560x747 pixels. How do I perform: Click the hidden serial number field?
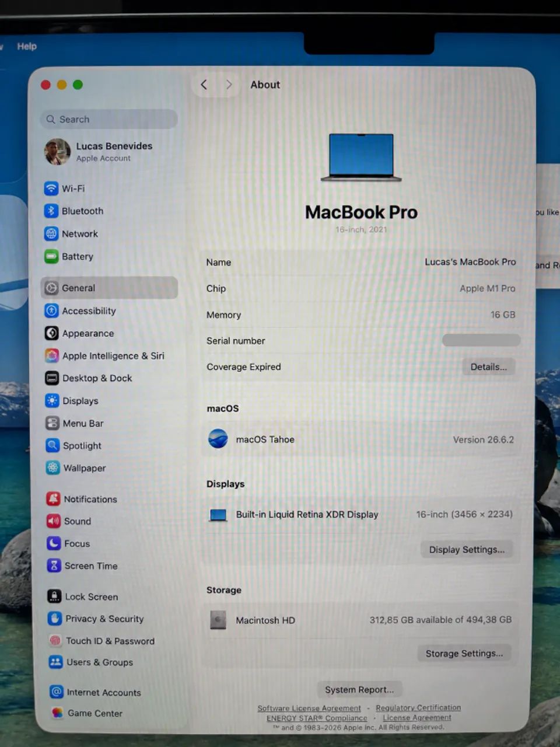pos(481,340)
